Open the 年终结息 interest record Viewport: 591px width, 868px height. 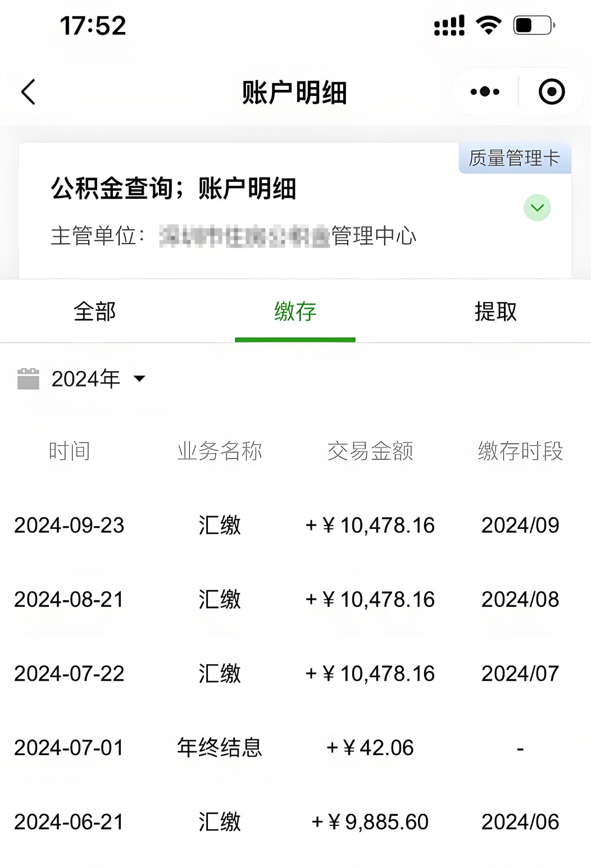(x=219, y=748)
